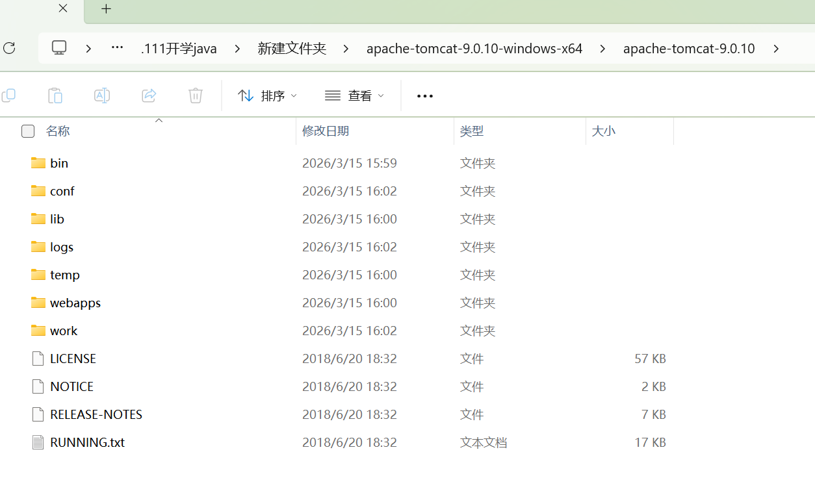
Task: Click the LICENSE file icon
Action: 38,359
